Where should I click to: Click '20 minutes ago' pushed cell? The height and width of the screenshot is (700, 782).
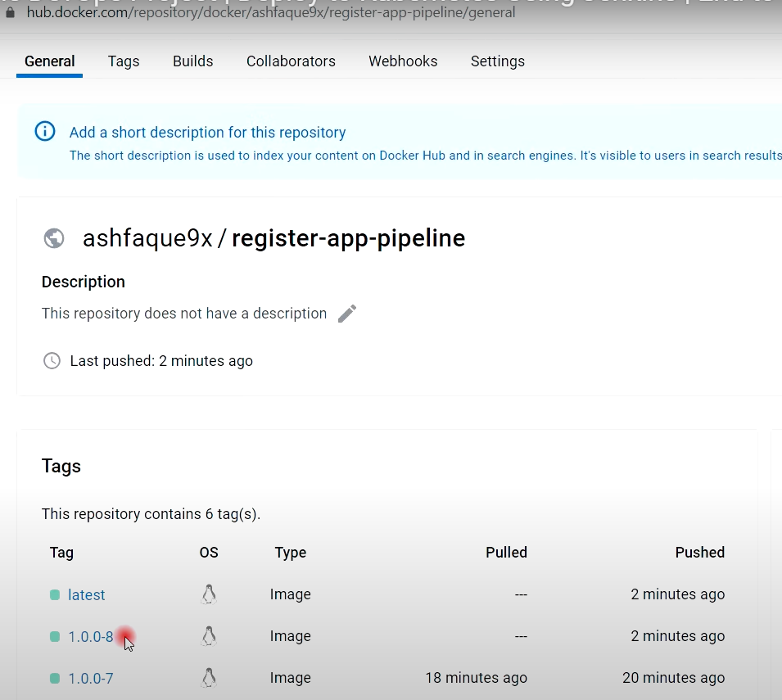(x=674, y=678)
